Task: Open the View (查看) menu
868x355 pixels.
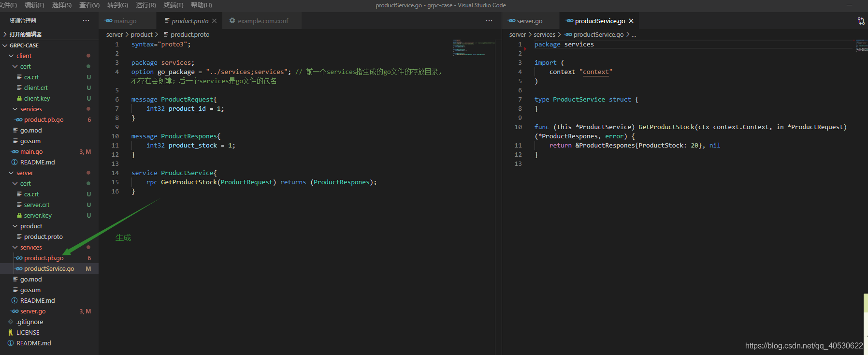Action: click(x=89, y=5)
